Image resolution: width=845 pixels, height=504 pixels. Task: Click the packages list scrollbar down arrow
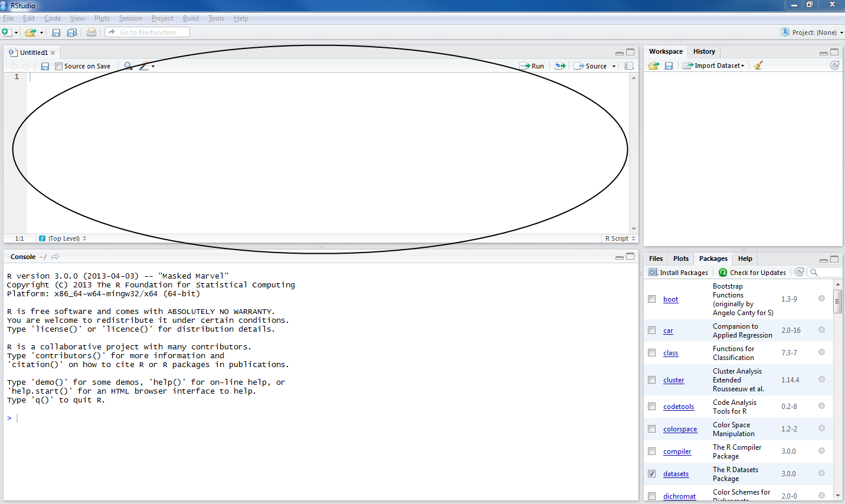coord(838,496)
